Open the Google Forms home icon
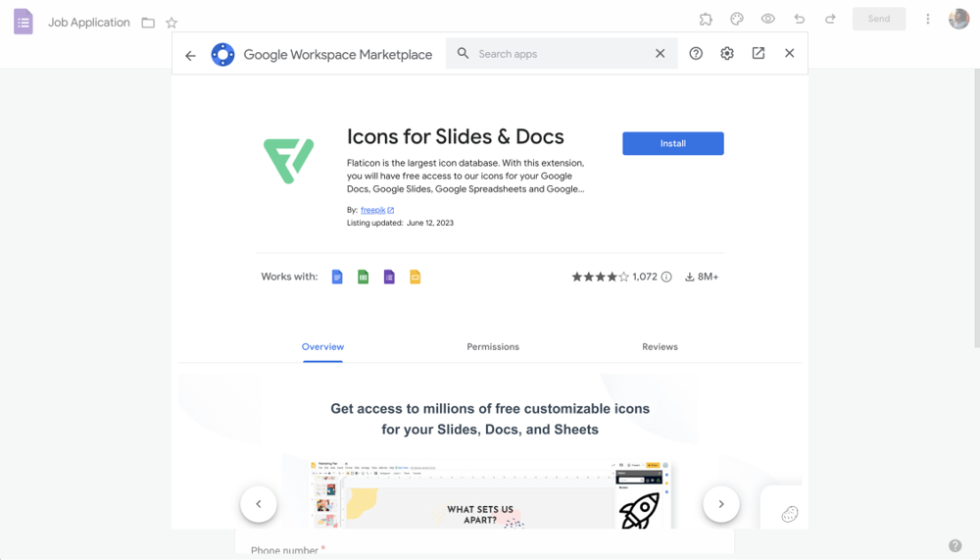 click(24, 22)
